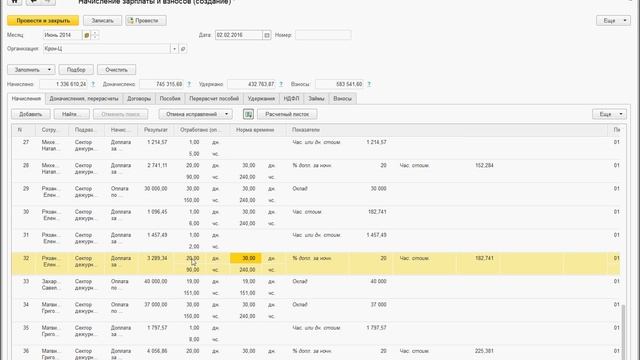
Task: Click the Оклад value 40 000 in row 33
Action: [378, 281]
